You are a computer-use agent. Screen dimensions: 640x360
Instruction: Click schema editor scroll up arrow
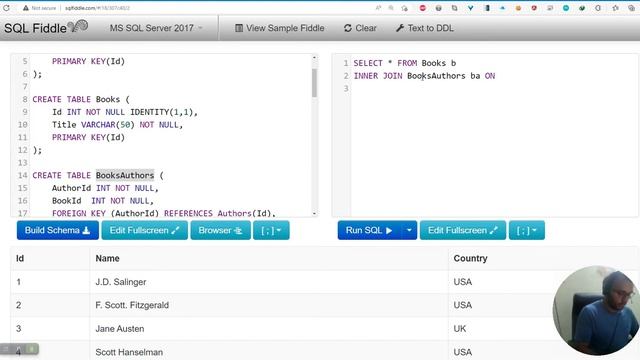314,58
